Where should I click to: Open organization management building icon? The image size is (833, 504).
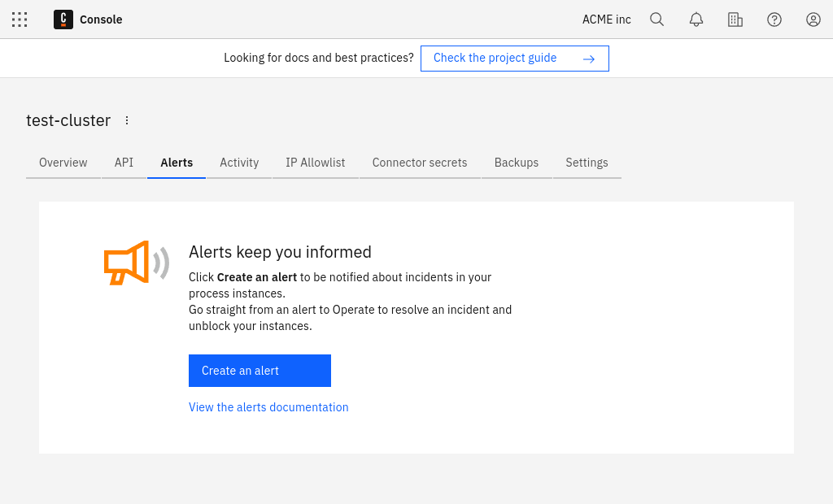[x=735, y=20]
